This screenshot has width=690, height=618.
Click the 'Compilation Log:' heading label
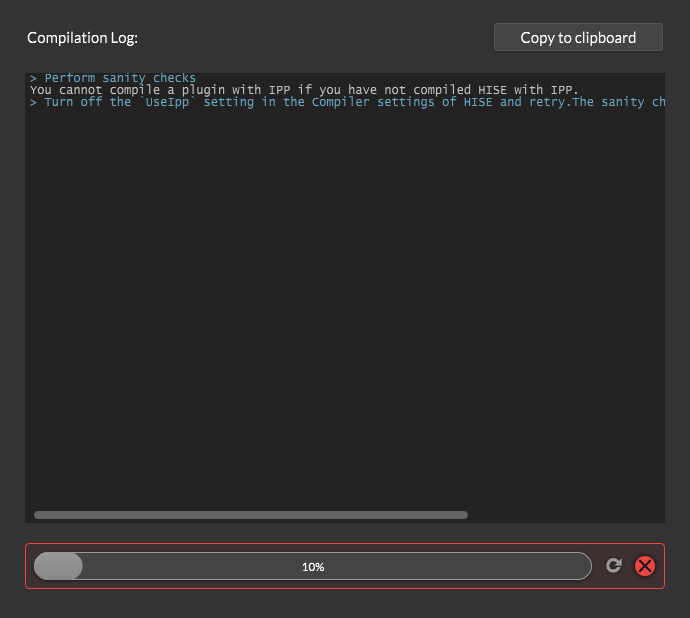pyautogui.click(x=82, y=38)
